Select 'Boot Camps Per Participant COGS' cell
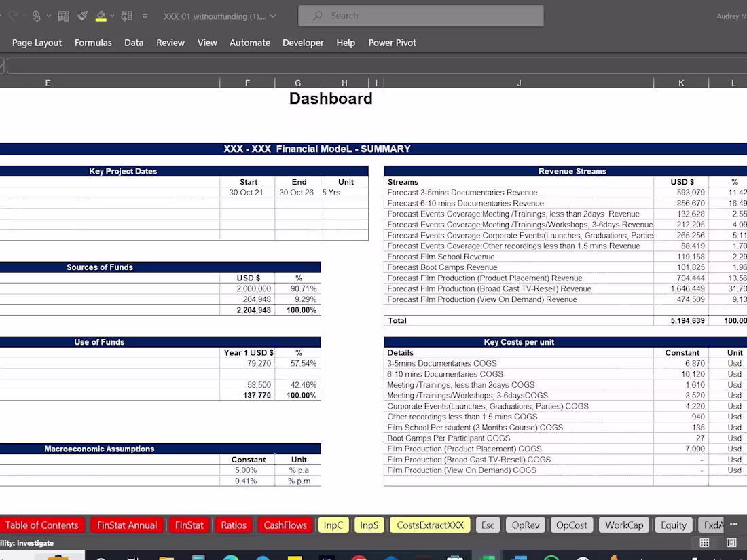Image resolution: width=747 pixels, height=560 pixels. (x=519, y=438)
